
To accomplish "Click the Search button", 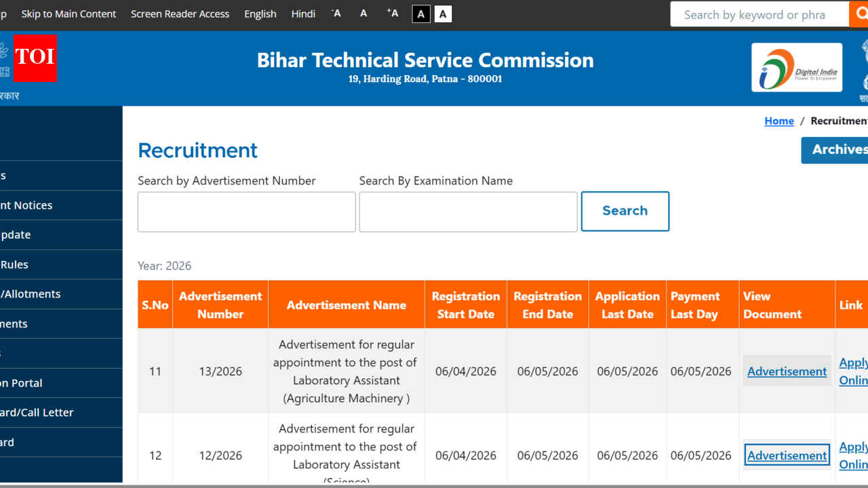I will pyautogui.click(x=625, y=211).
